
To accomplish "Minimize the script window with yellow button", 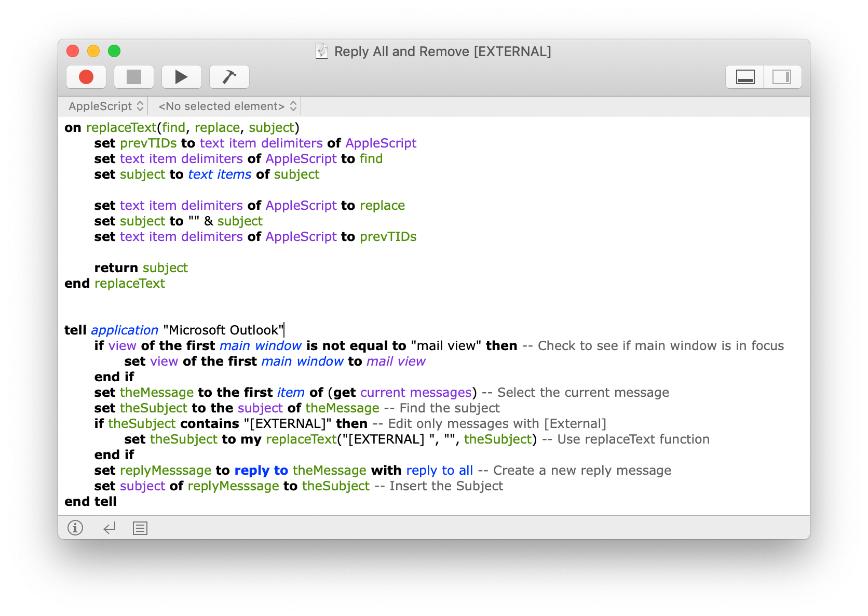I will pos(93,51).
